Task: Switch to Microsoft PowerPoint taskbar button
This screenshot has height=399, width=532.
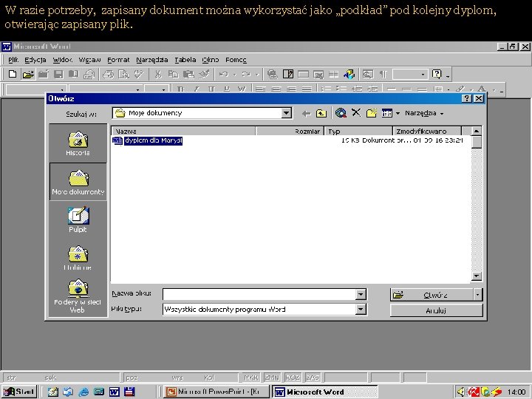Action: (x=216, y=392)
